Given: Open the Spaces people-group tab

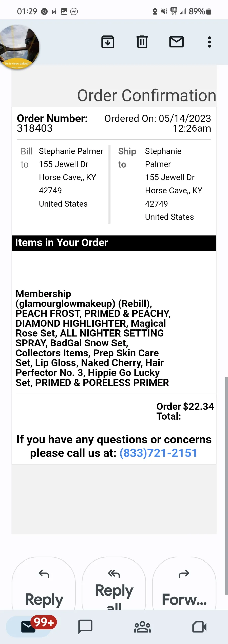Looking at the screenshot, I should click(142, 627).
